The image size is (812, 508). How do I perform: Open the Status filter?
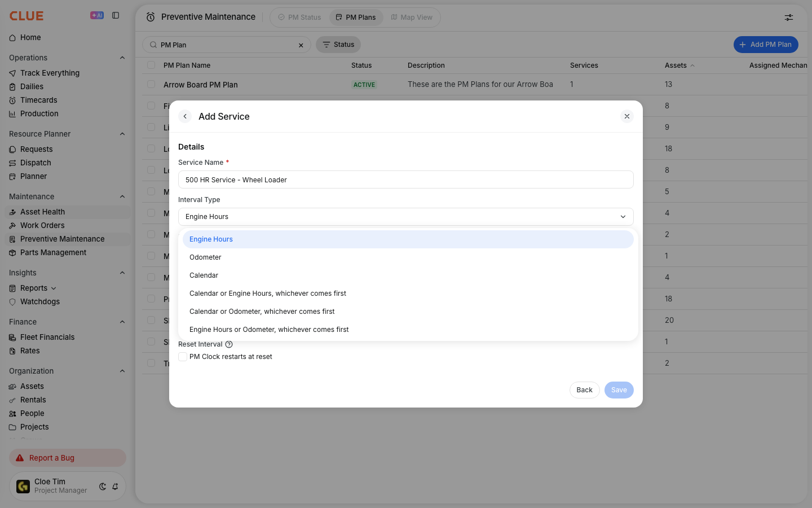coord(338,45)
